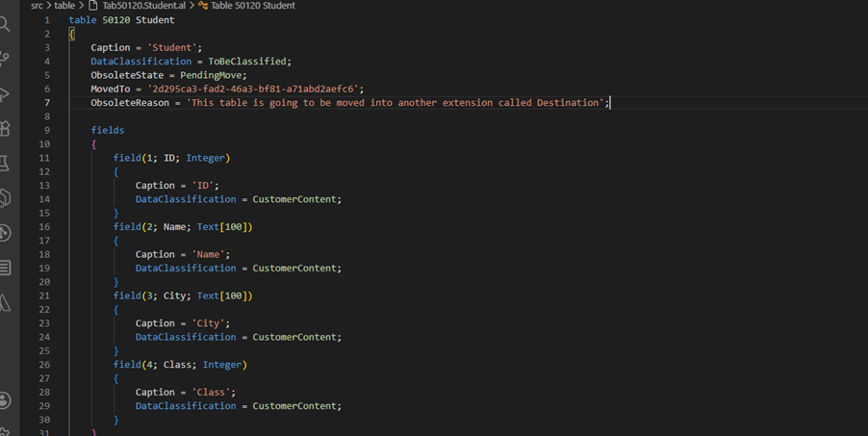This screenshot has height=436, width=868.
Task: Open the Extensions view
Action: 5,128
